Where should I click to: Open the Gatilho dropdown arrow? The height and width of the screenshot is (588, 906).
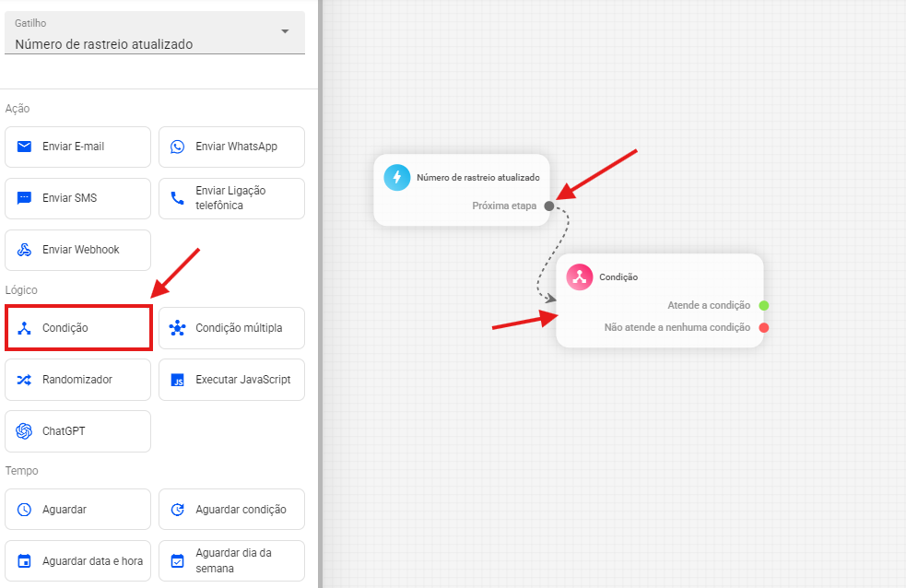[x=285, y=31]
